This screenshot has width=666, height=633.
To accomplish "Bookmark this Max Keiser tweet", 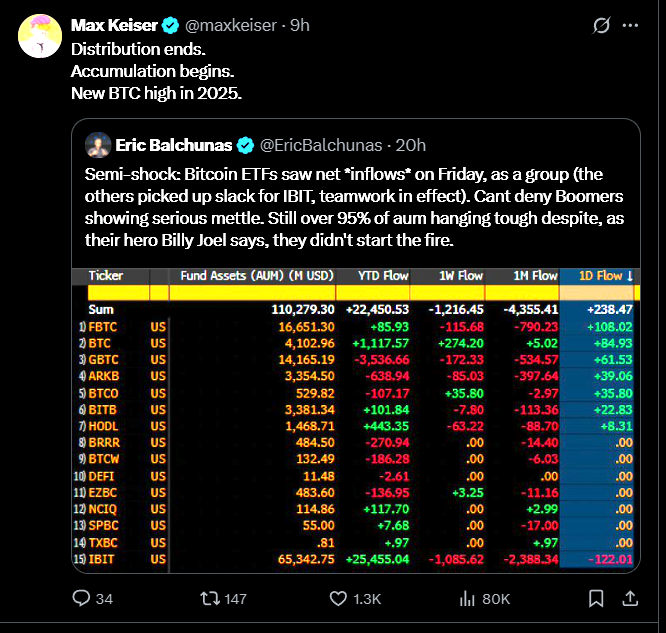I will [596, 599].
